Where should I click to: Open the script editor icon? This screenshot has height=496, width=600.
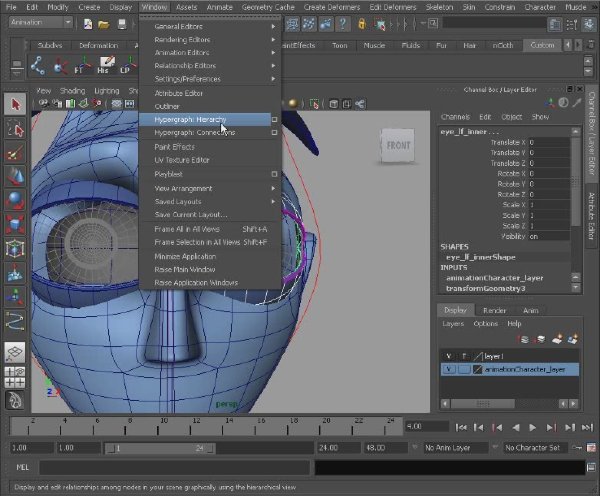pyautogui.click(x=591, y=467)
